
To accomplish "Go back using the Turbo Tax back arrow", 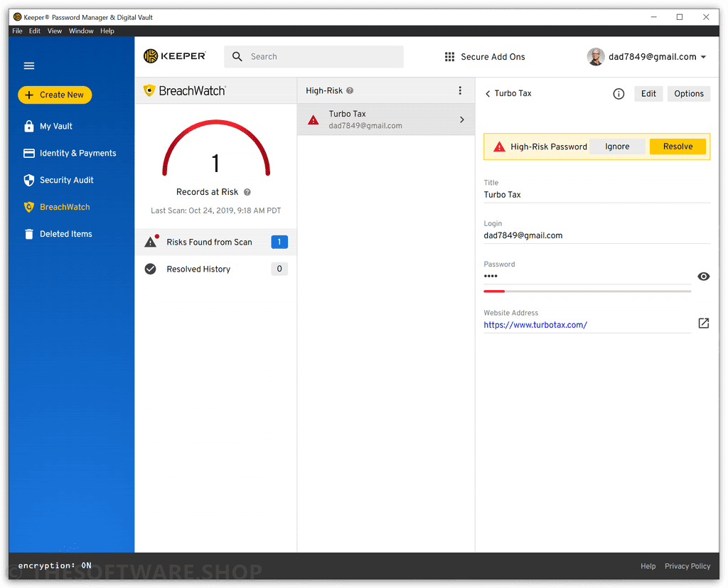I will click(x=488, y=94).
